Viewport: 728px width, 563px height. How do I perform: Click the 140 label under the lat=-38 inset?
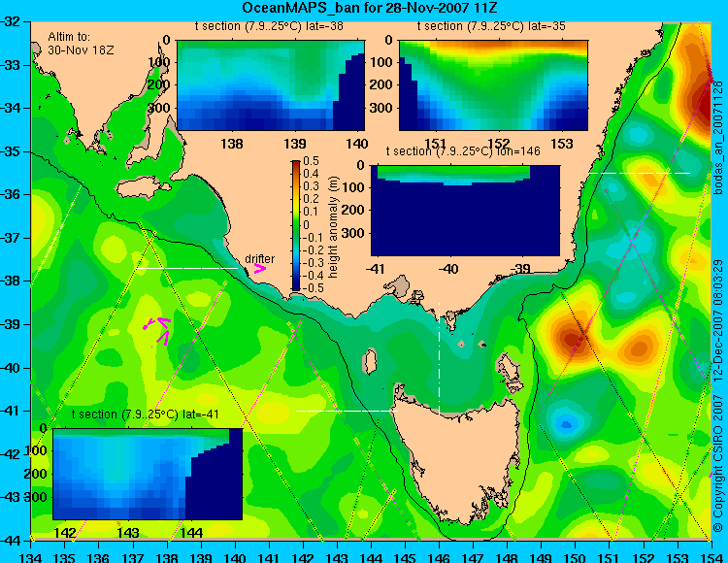(x=357, y=144)
